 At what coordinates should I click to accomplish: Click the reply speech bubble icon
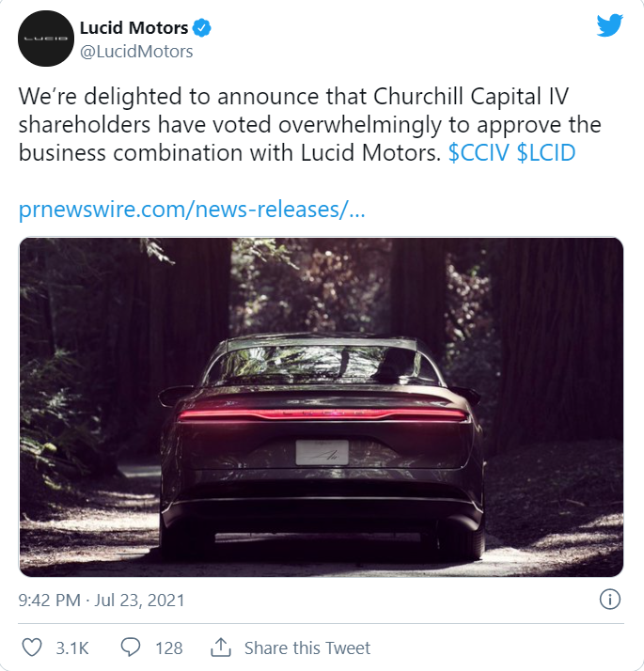click(130, 648)
